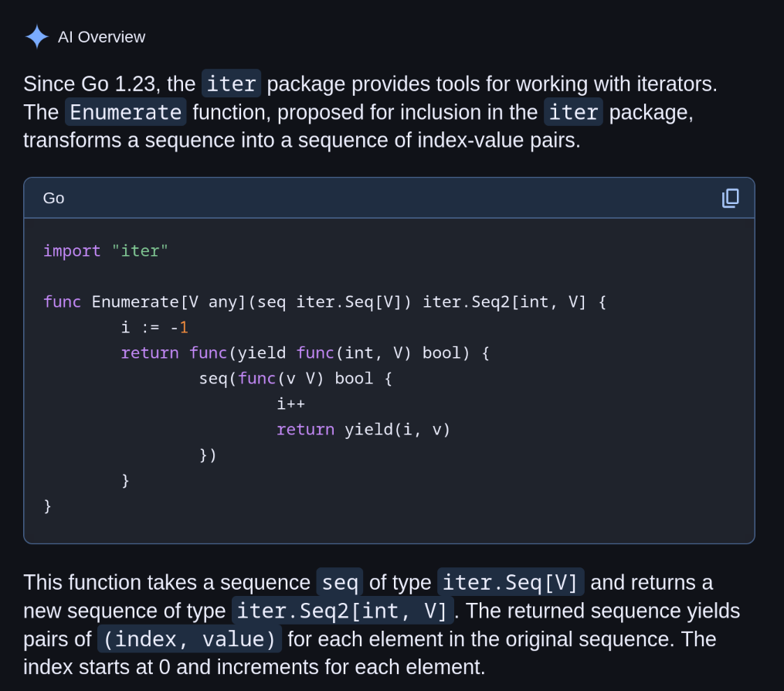This screenshot has width=784, height=691.
Task: Click the Go language label in code header
Action: (53, 199)
